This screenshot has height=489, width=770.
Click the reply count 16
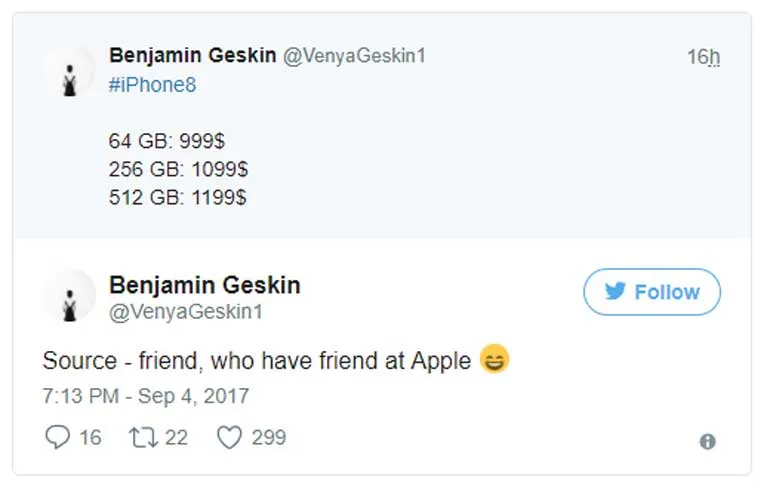(x=90, y=437)
